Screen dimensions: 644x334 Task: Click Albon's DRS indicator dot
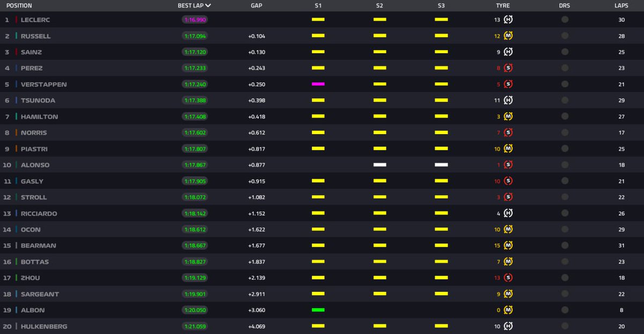[565, 310]
